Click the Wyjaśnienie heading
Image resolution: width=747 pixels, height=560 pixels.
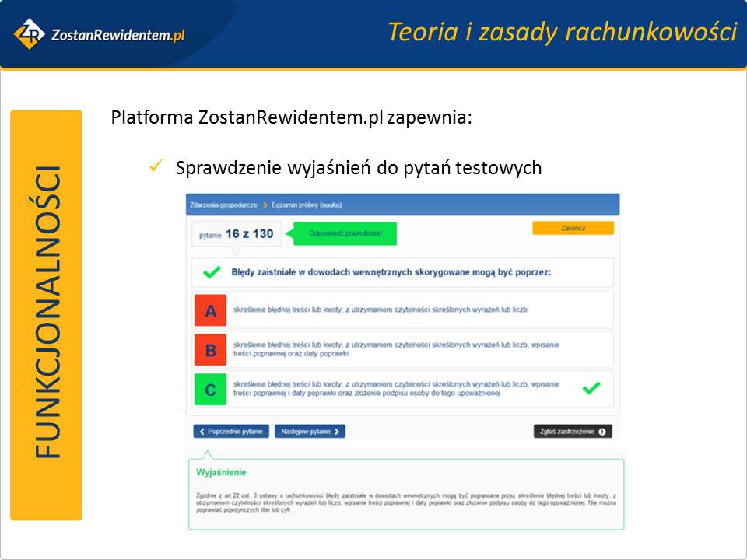point(222,473)
